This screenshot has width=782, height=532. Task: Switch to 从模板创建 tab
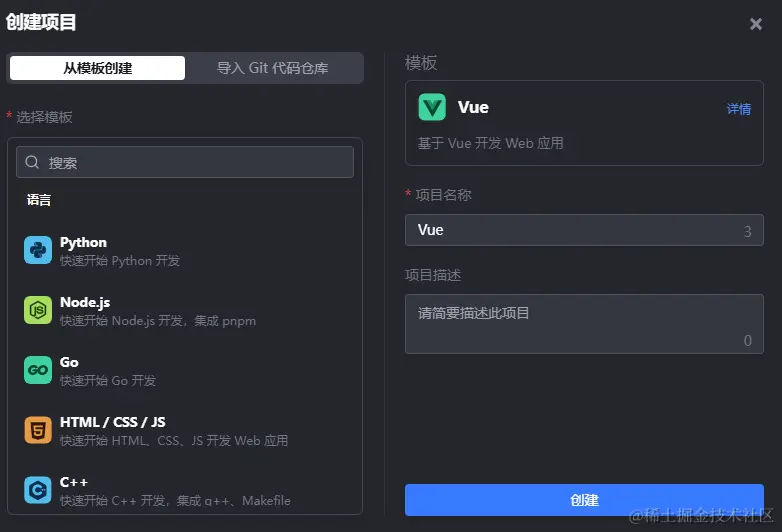(98, 68)
